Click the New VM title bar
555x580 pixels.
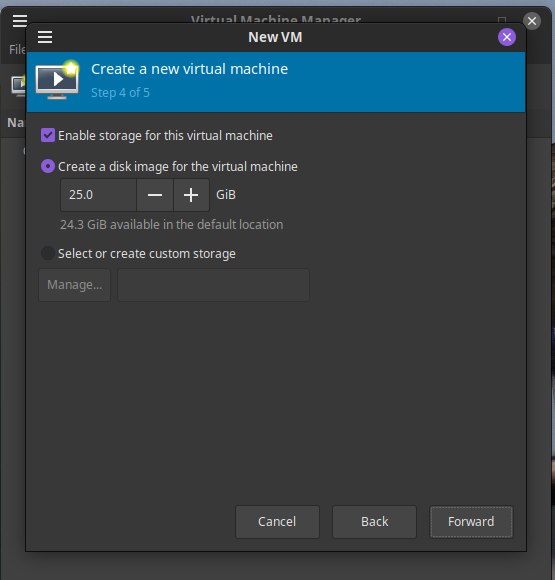coord(275,37)
